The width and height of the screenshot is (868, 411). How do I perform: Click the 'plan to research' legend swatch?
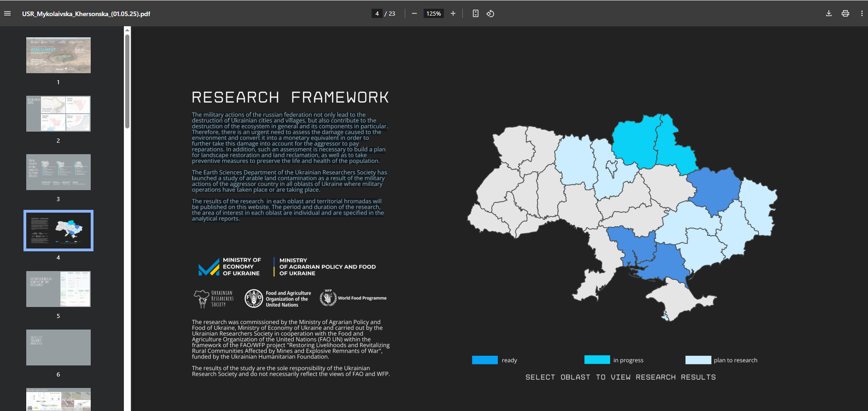(698, 360)
